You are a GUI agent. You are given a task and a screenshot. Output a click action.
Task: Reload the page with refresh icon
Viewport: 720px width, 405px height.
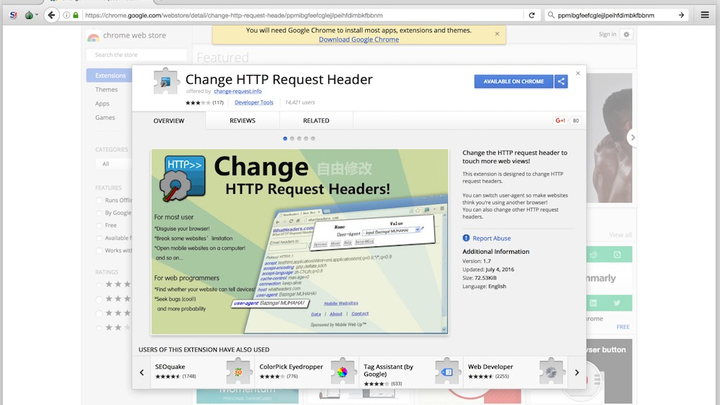pyautogui.click(x=531, y=15)
